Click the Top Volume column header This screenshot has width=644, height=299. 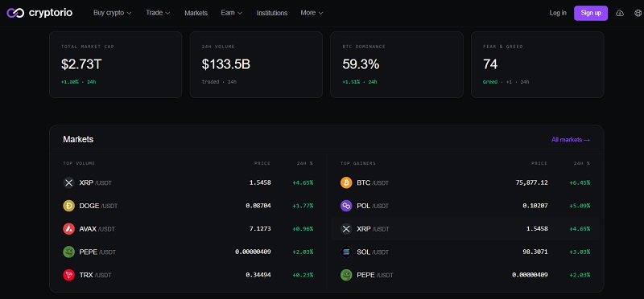79,163
